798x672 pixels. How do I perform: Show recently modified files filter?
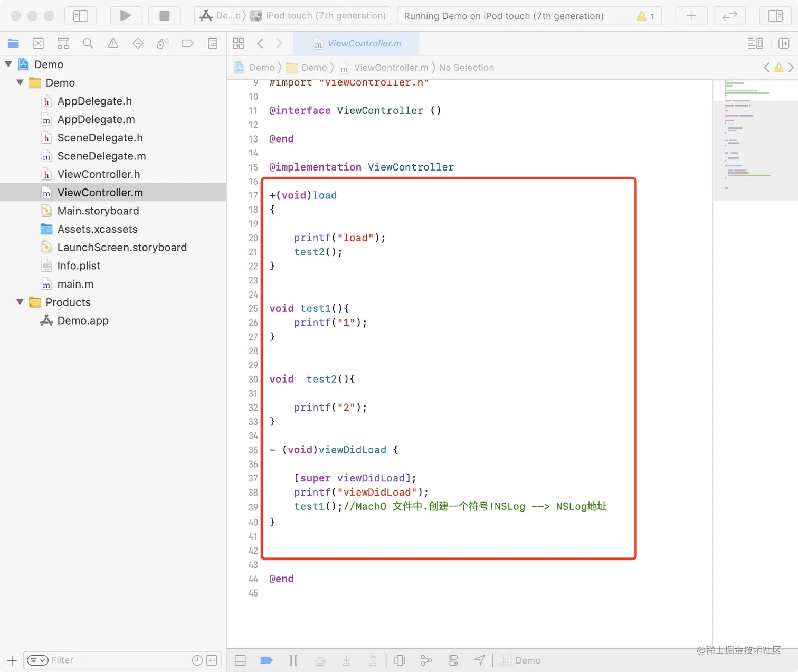(197, 660)
